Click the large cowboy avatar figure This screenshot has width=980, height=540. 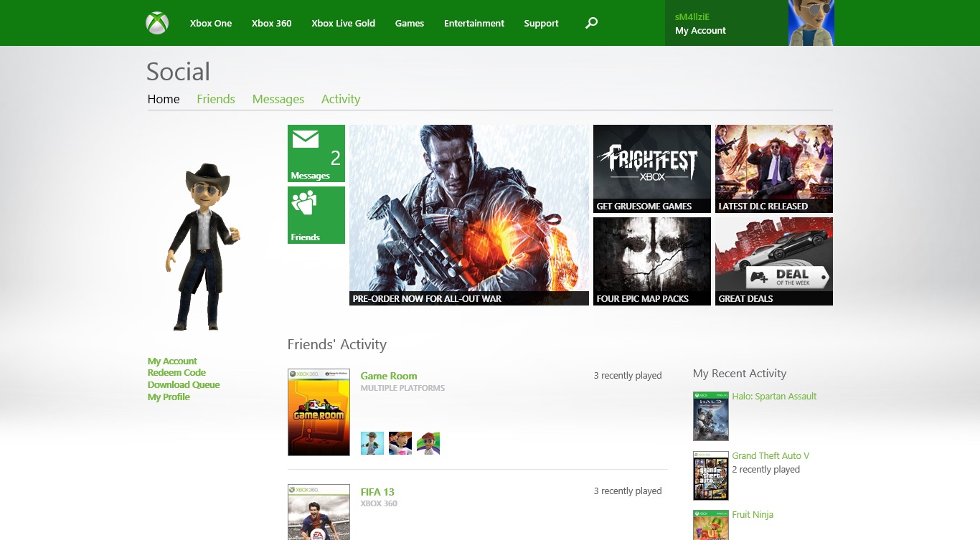[203, 246]
